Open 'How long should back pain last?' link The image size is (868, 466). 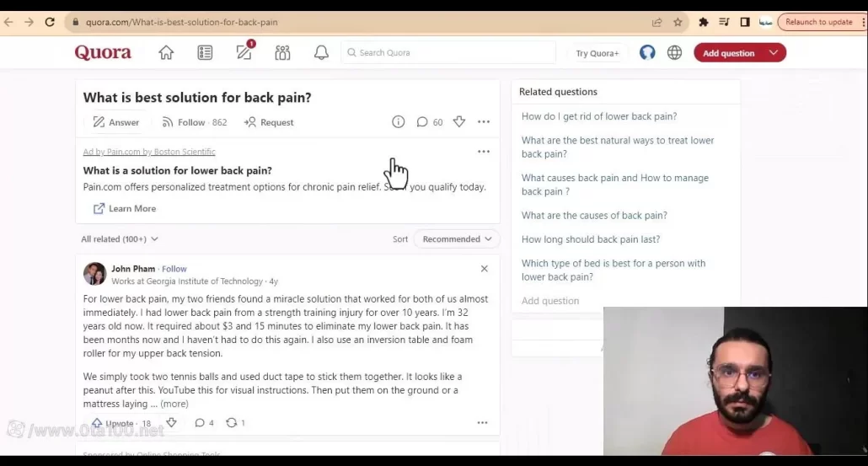(x=590, y=239)
